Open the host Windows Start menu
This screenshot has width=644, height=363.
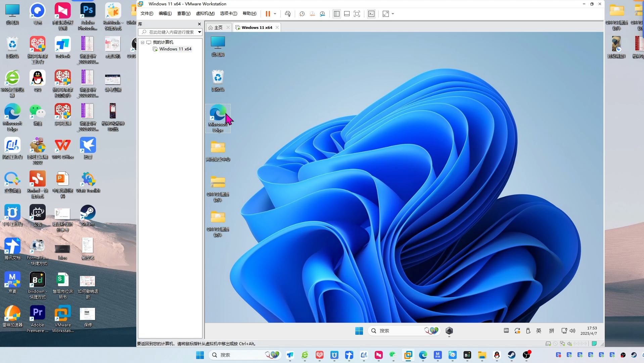click(x=200, y=355)
